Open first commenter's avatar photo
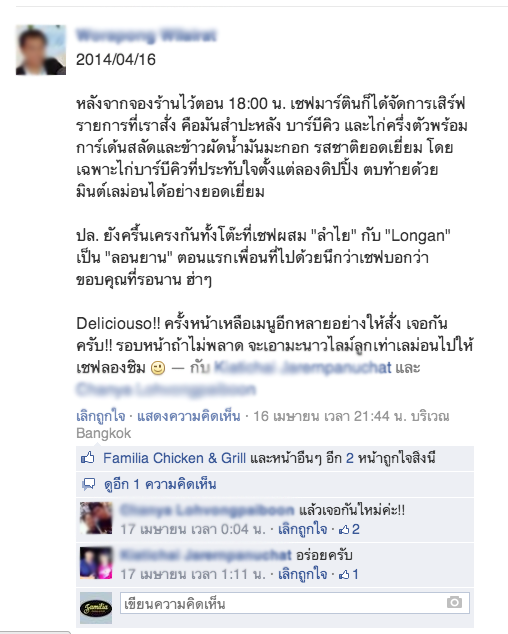This screenshot has width=508, height=634. point(96,518)
